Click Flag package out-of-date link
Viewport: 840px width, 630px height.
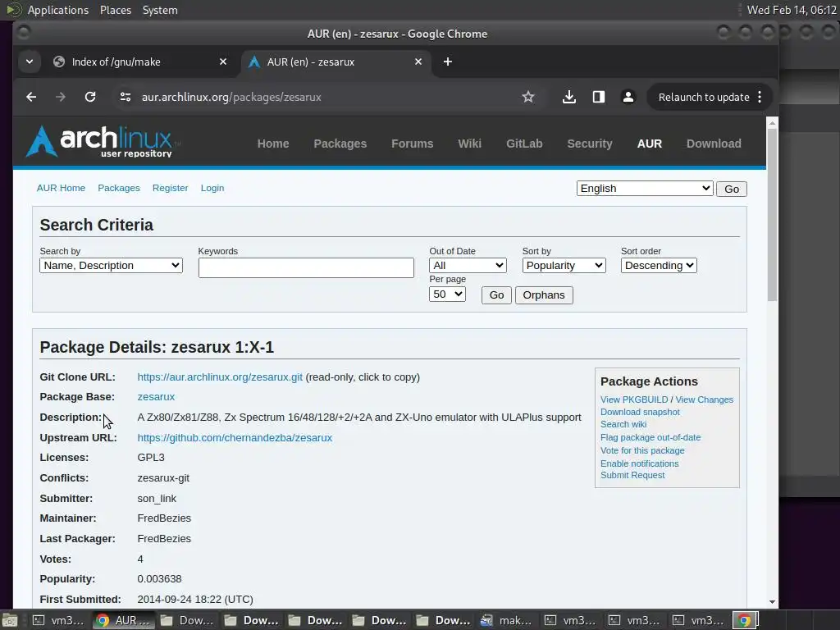tap(651, 438)
